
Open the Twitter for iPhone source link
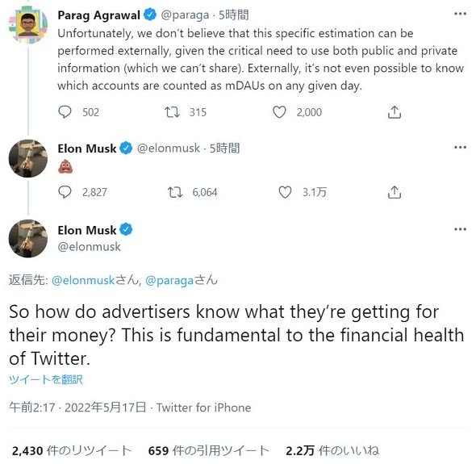(x=203, y=408)
